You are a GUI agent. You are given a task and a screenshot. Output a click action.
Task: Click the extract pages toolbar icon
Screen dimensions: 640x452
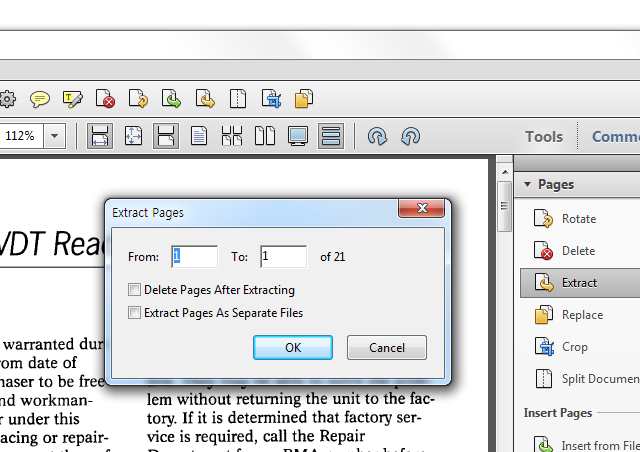click(205, 99)
